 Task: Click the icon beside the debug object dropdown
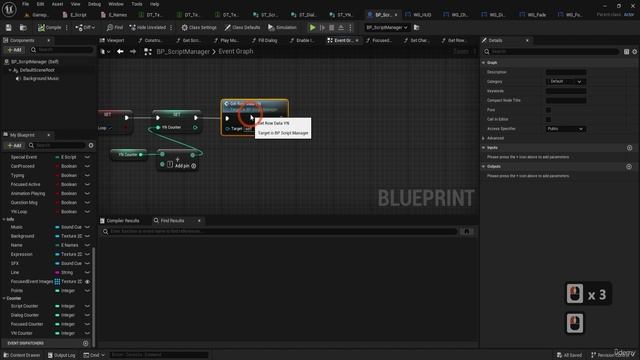click(x=416, y=27)
